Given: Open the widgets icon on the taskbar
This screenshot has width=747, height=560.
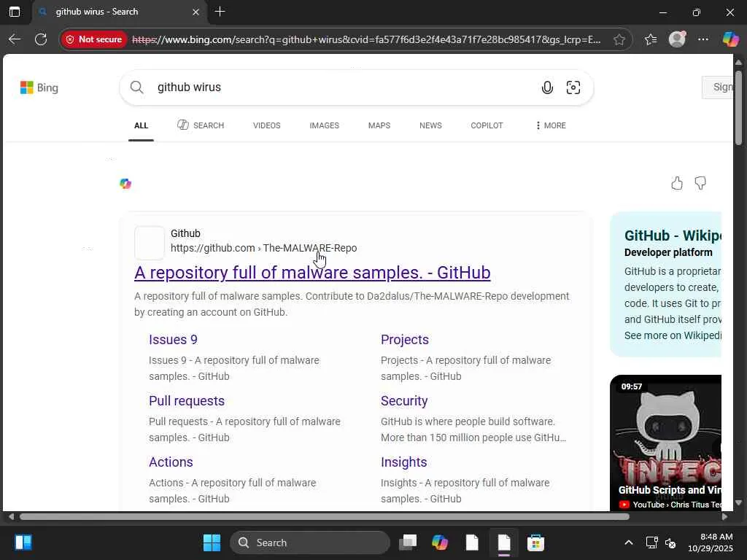Looking at the screenshot, I should 23,542.
